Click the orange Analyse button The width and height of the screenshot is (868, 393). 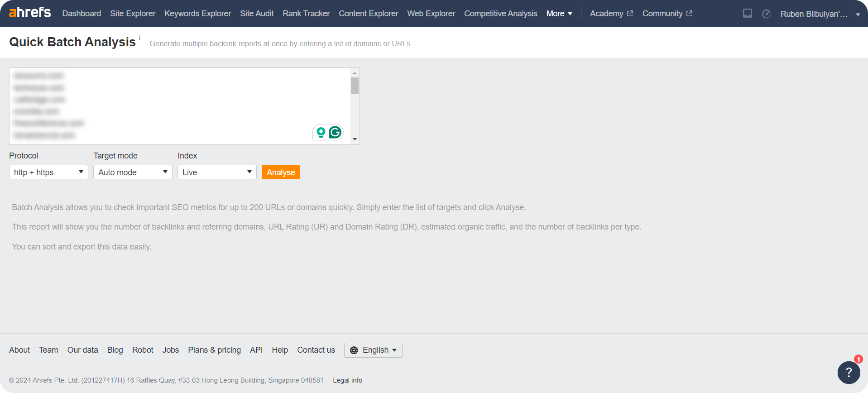click(281, 172)
